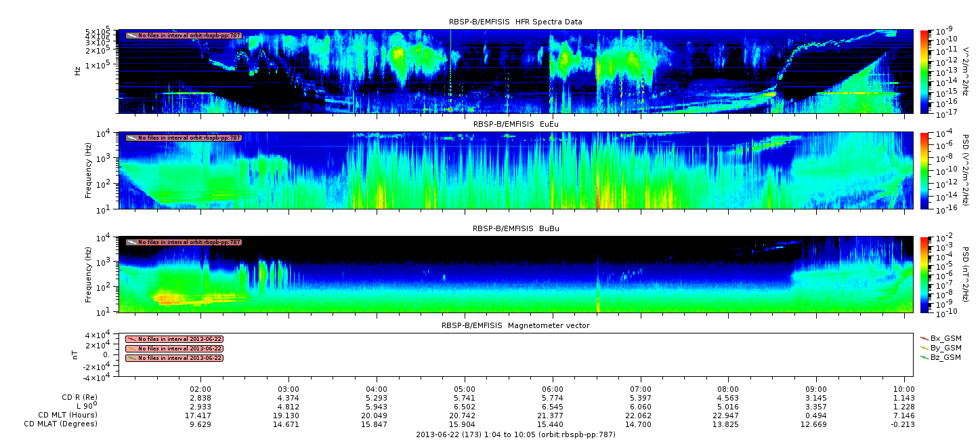980x446 pixels.
Task: Click the red line icon in the top magnetometer warning
Action: 131,339
